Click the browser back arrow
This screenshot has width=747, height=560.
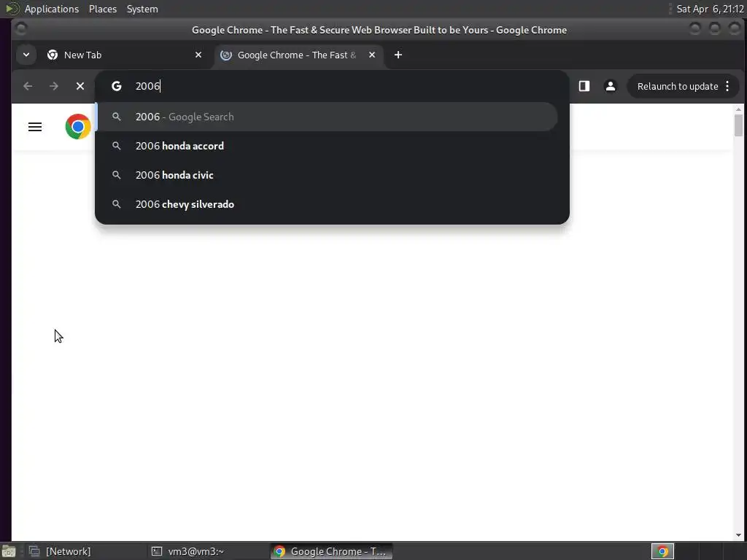coord(28,86)
